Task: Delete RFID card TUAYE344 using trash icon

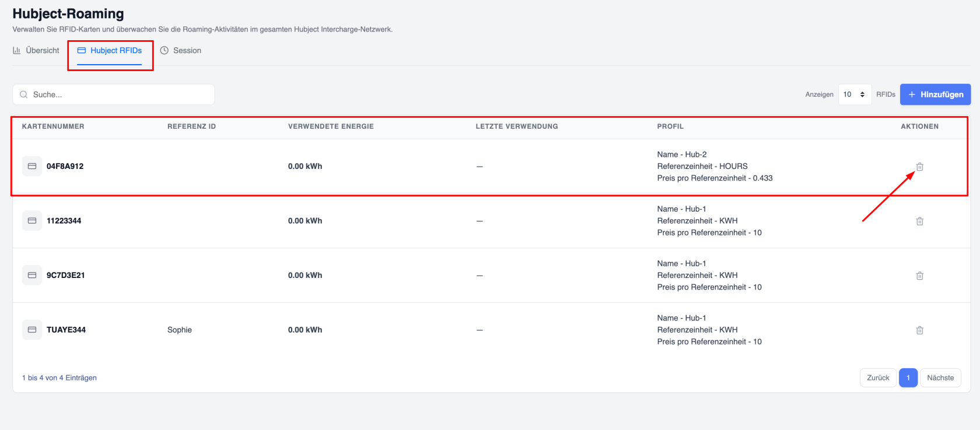Action: [x=919, y=330]
